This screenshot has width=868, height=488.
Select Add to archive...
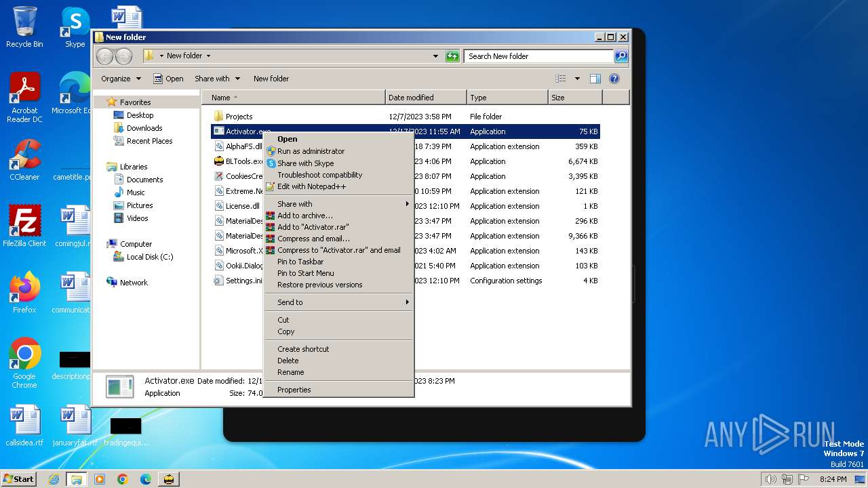(x=338, y=216)
